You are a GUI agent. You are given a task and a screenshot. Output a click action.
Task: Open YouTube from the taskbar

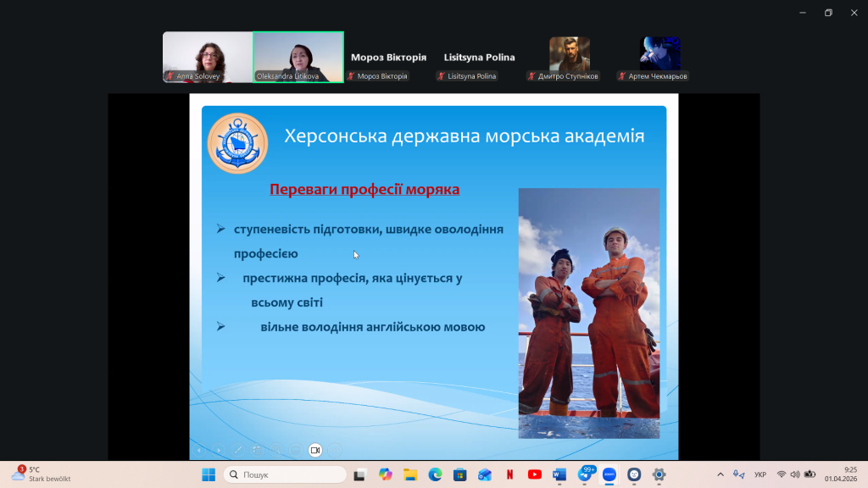click(x=534, y=474)
